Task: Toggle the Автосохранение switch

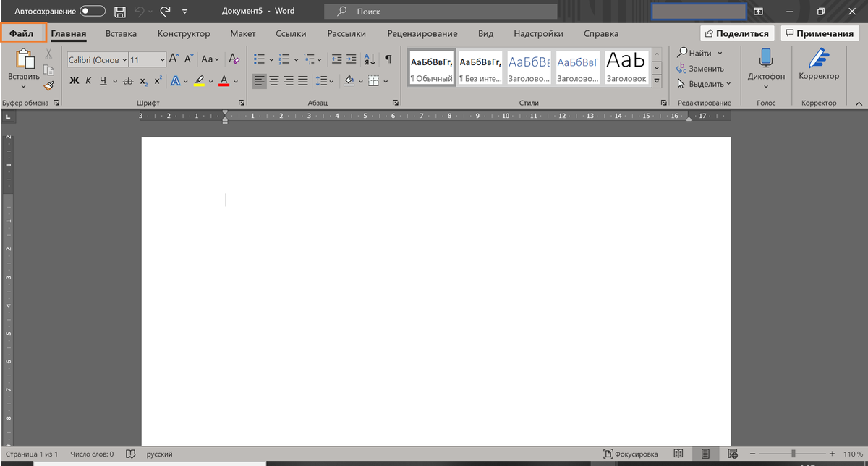Action: tap(93, 12)
